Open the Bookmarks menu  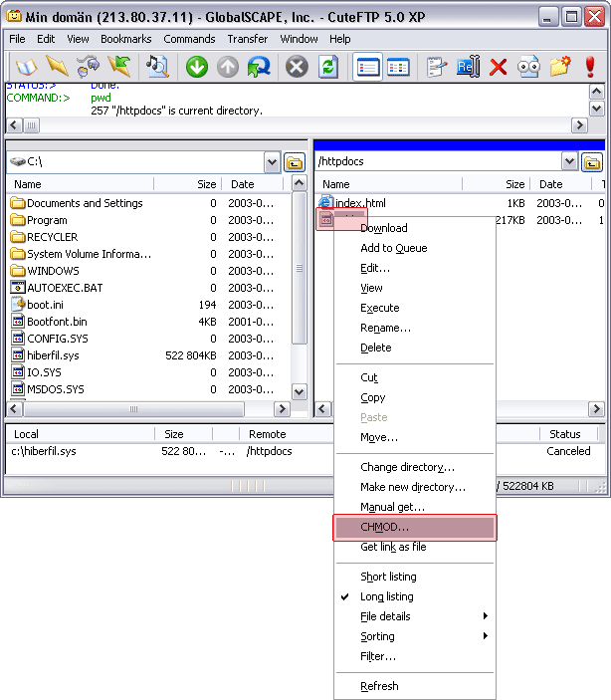pos(124,39)
